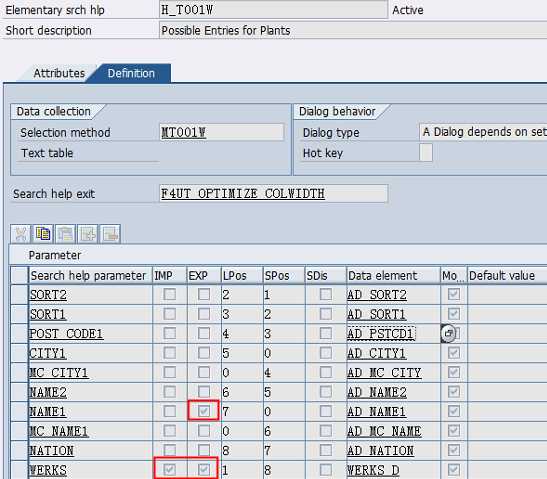This screenshot has width=547, height=479.
Task: Click the Short description field
Action: point(353,30)
